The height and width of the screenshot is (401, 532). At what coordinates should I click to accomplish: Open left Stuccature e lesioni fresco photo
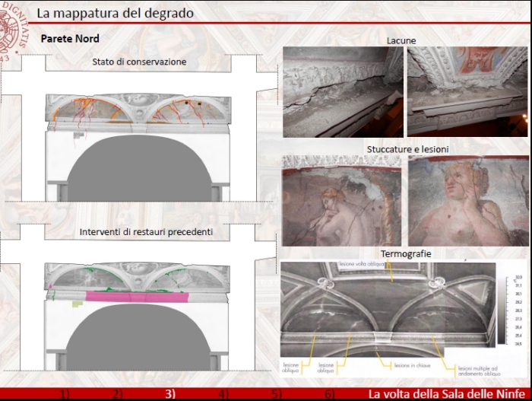(x=341, y=200)
